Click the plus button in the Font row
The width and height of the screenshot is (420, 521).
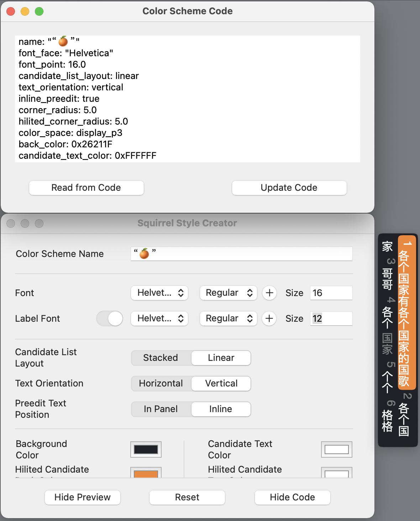tap(269, 293)
